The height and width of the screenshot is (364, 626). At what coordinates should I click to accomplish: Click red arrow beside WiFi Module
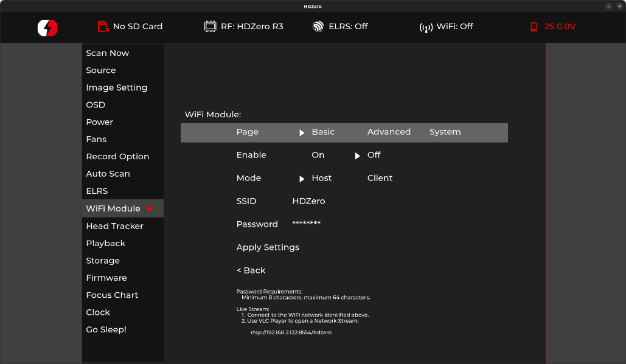150,208
